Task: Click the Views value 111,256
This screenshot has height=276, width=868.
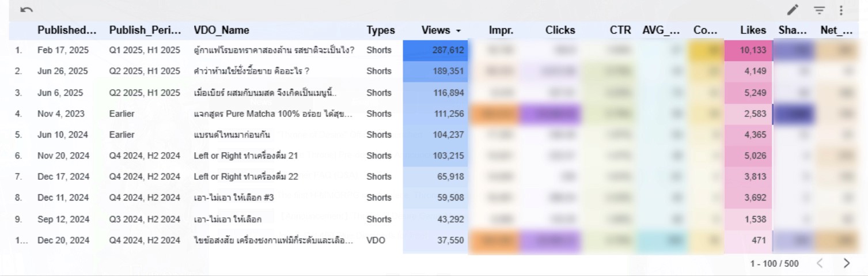Action: pyautogui.click(x=448, y=114)
